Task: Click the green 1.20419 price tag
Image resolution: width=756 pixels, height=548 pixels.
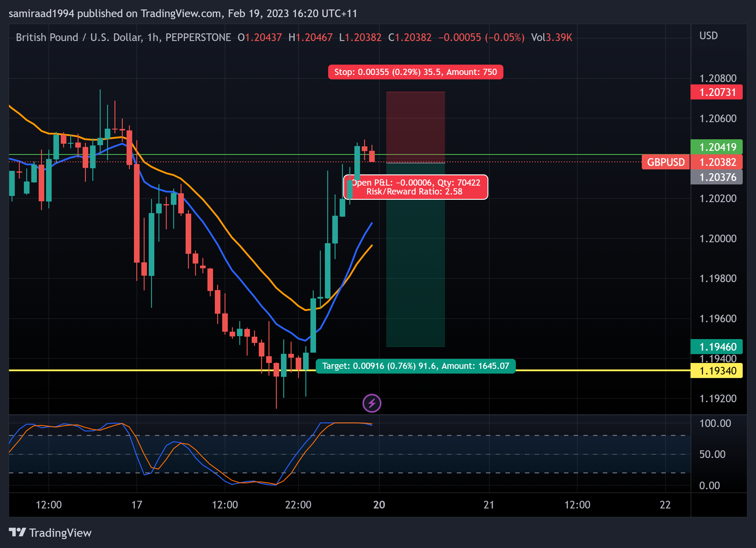Action: (717, 147)
